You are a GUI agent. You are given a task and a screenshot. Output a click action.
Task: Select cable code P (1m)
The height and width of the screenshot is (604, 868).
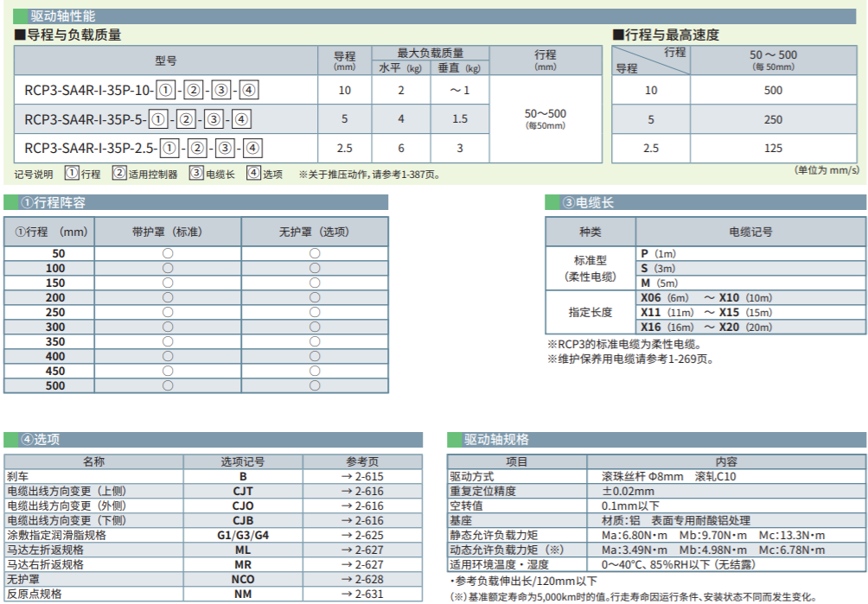(658, 253)
